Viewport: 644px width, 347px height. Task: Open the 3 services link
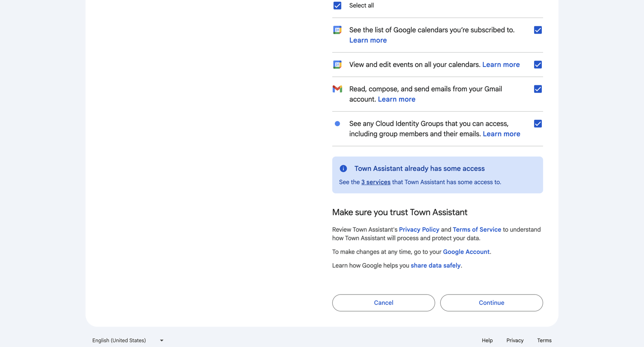coord(376,182)
